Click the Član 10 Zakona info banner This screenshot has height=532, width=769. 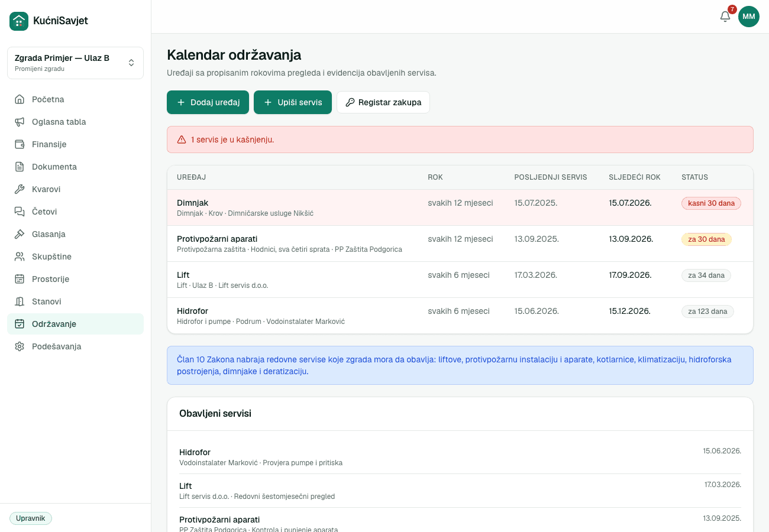tap(460, 365)
